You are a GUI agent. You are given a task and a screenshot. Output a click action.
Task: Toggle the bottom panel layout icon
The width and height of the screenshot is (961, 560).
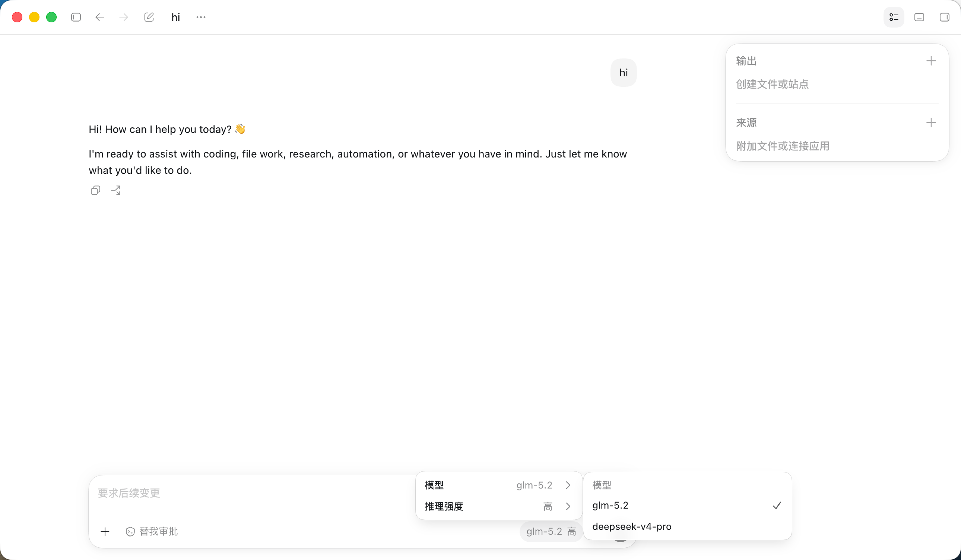(919, 17)
